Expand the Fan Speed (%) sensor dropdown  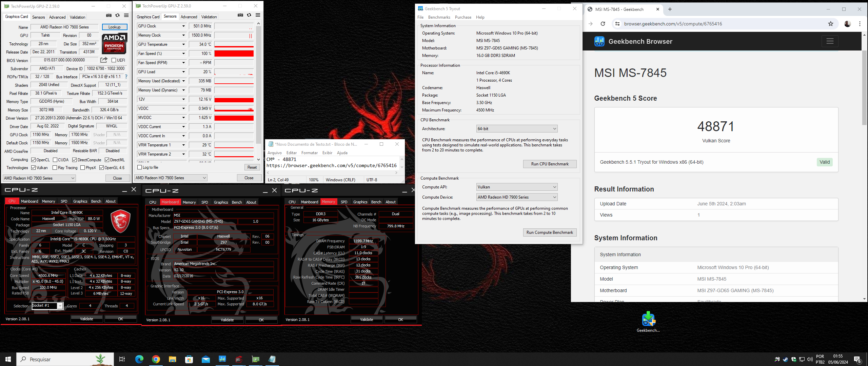coord(183,54)
